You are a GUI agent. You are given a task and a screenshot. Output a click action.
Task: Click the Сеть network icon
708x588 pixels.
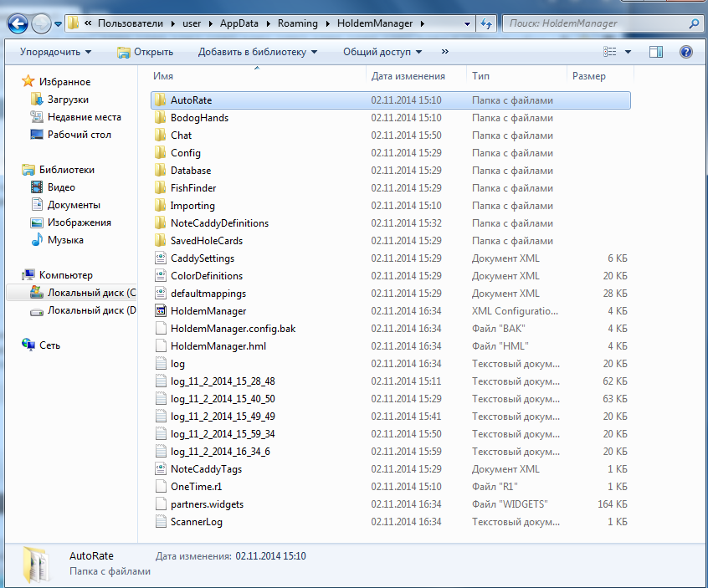28,345
